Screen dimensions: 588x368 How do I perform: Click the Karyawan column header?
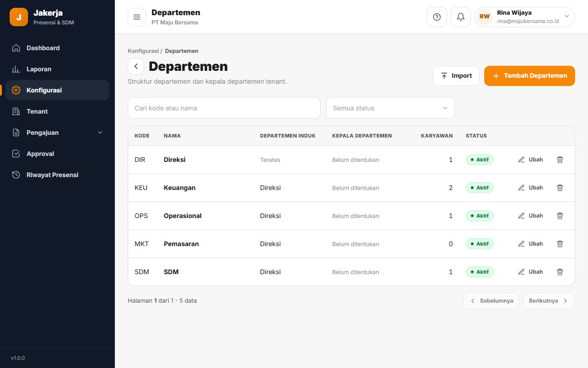pyautogui.click(x=437, y=136)
